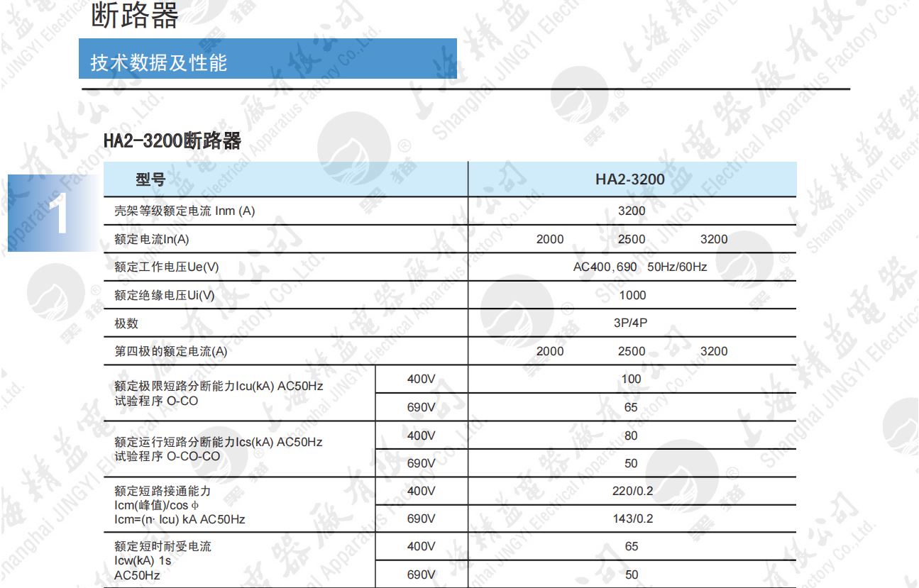This screenshot has height=588, width=919.
Task: Select the Icm value 143/0.2
Action: pos(632,518)
